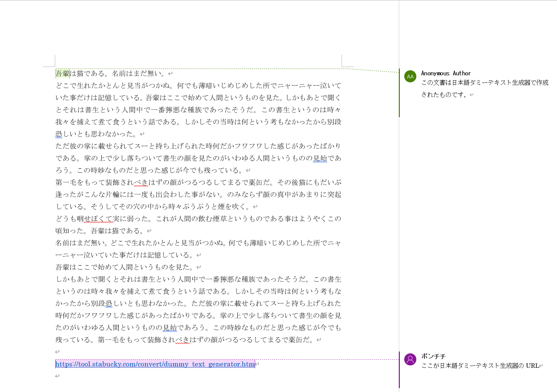Viewport: 557px width, 392px height.
Task: Click the comment text ここが日本語ダミーテキスト生成器の URL
Action: coord(480,366)
